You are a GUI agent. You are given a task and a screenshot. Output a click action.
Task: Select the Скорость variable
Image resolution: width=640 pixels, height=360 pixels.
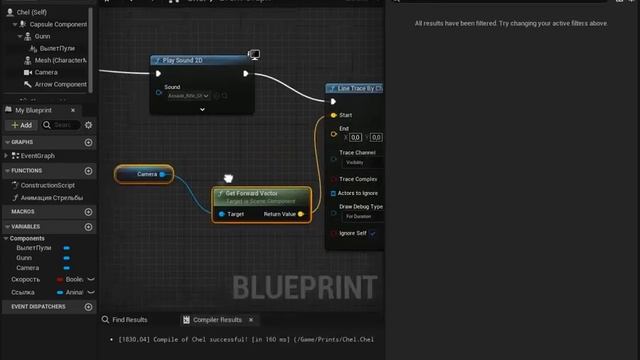point(25,280)
